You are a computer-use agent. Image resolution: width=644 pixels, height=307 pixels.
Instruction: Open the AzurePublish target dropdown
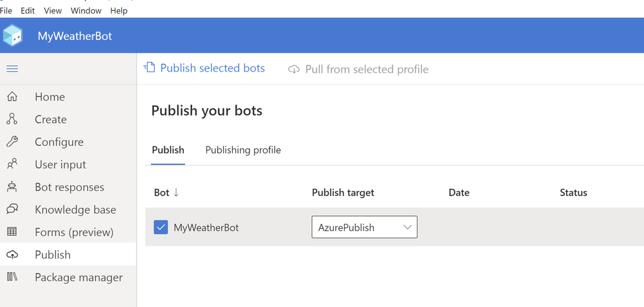364,227
